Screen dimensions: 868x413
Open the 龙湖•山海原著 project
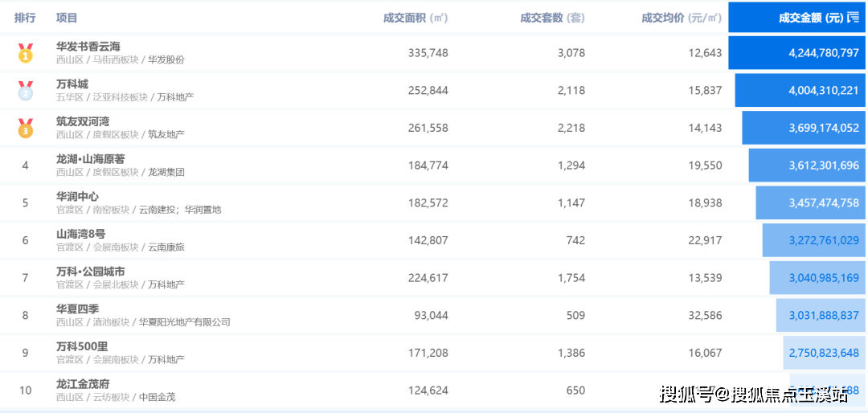[91, 159]
